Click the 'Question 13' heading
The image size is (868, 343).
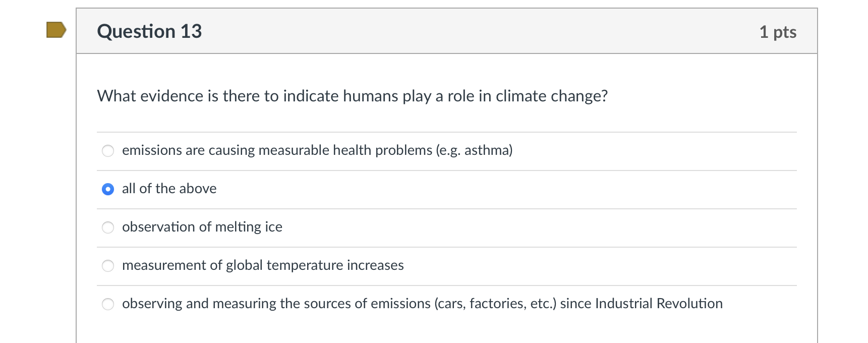149,31
